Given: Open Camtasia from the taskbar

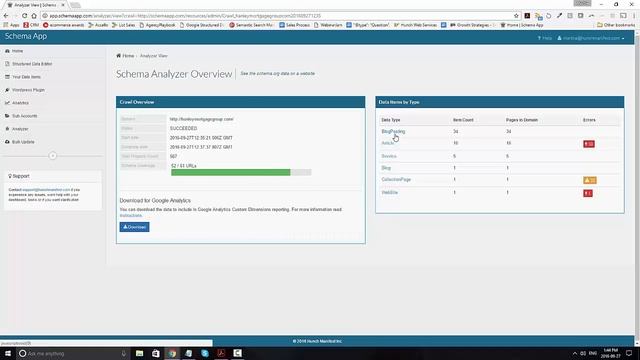Looking at the screenshot, I should [238, 353].
